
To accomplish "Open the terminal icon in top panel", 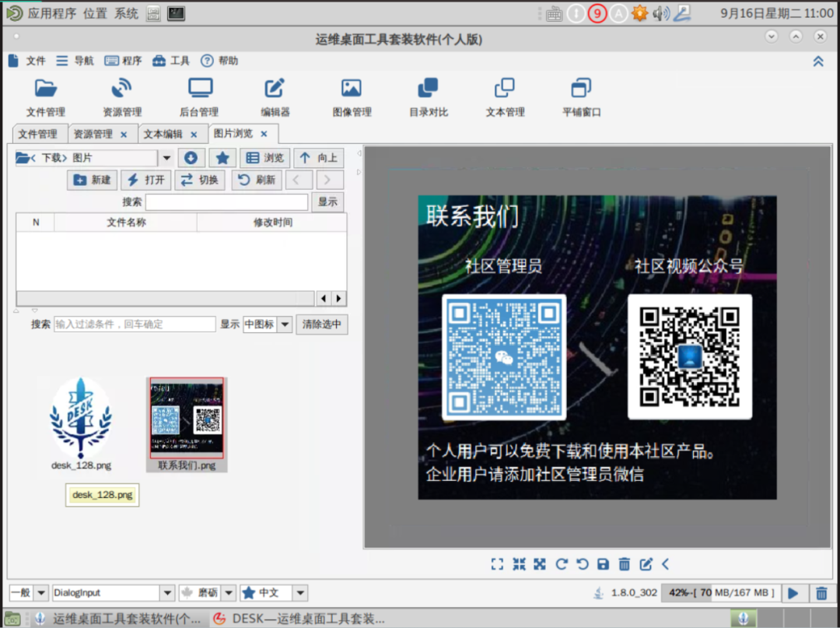I will [x=176, y=13].
